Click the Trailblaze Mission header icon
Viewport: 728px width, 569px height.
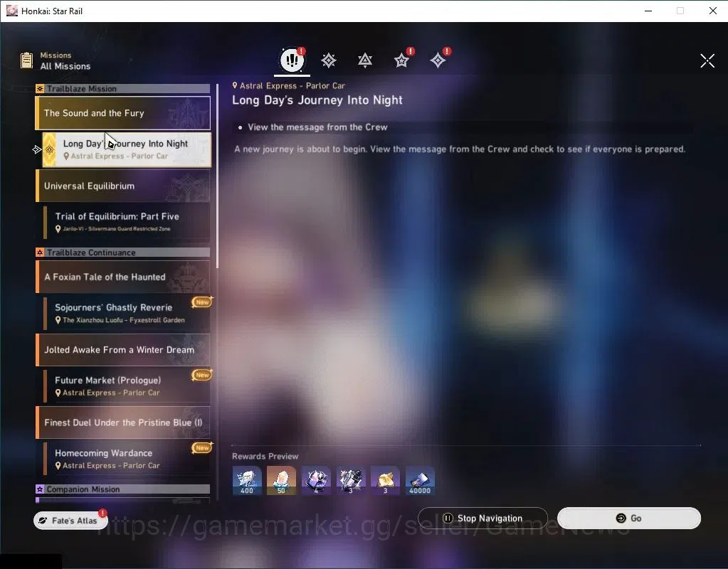click(x=40, y=89)
